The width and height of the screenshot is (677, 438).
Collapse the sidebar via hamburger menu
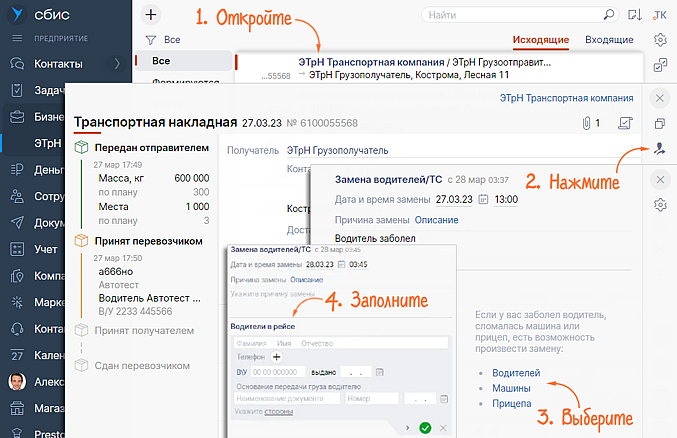click(x=16, y=38)
